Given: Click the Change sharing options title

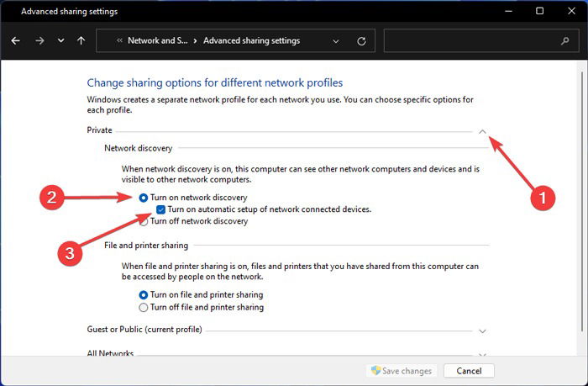Looking at the screenshot, I should 215,82.
